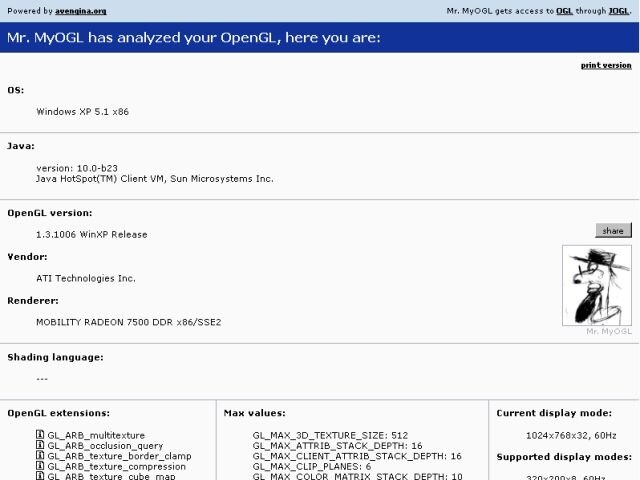Open the OGL link in the header

[564, 11]
